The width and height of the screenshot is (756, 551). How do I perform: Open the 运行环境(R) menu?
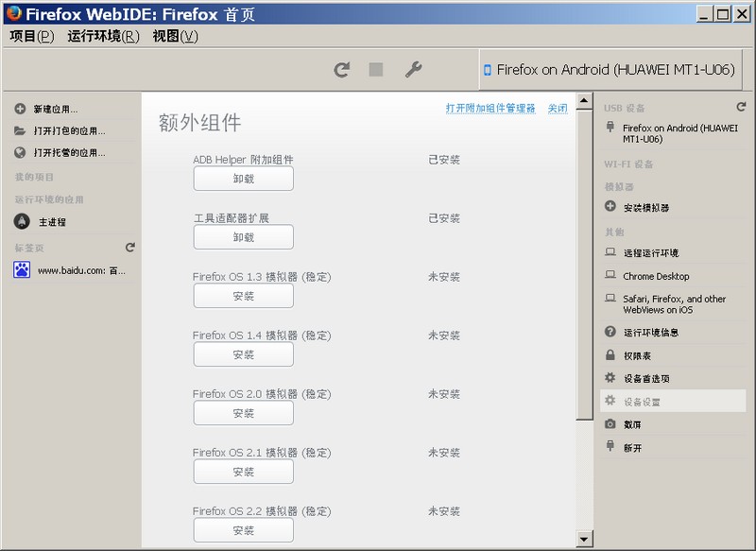click(103, 36)
